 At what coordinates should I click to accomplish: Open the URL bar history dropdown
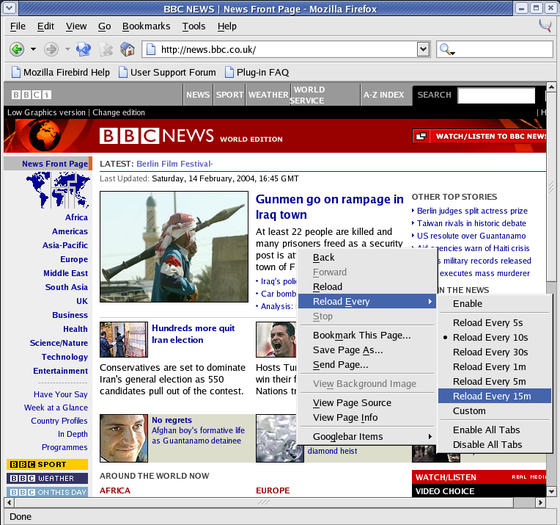(x=423, y=49)
